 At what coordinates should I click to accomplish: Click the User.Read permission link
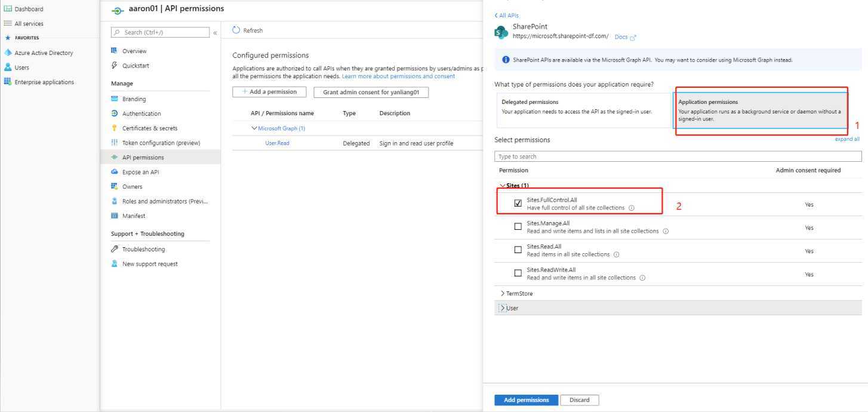point(278,143)
